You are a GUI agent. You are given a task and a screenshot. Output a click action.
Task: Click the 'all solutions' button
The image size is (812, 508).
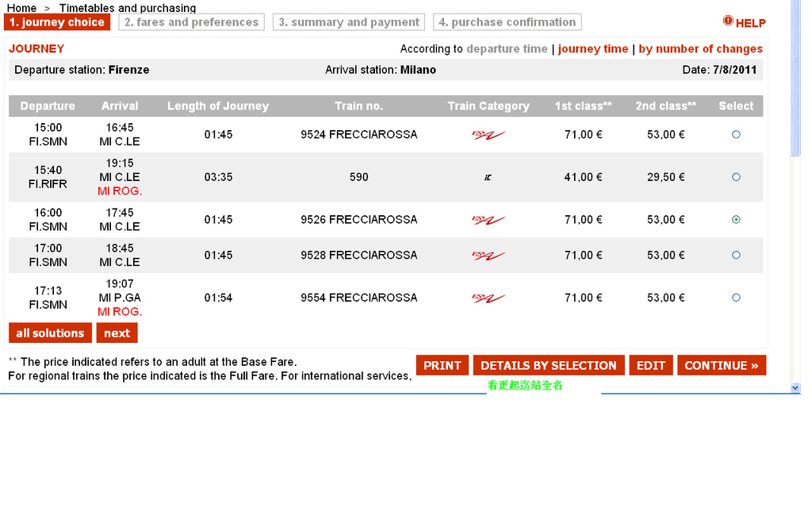pyautogui.click(x=50, y=333)
